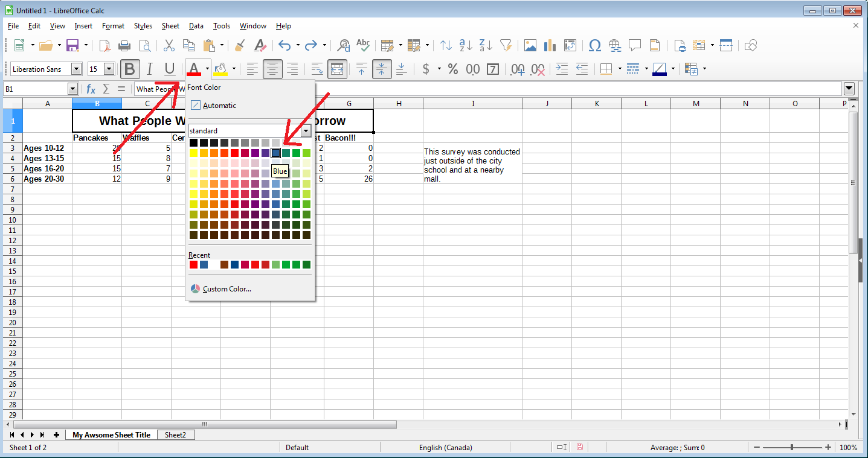Image resolution: width=868 pixels, height=458 pixels.
Task: Open the Sheet menu
Action: 170,26
